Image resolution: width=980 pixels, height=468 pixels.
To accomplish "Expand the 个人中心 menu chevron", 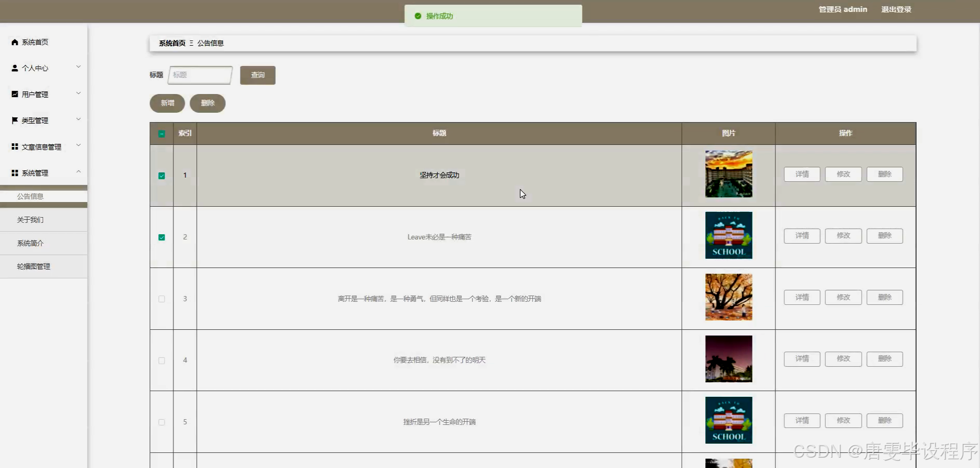I will point(78,67).
